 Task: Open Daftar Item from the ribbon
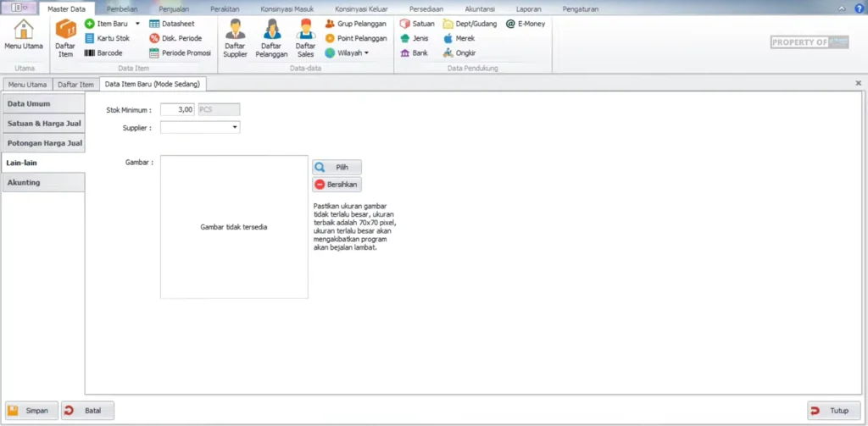click(x=65, y=37)
